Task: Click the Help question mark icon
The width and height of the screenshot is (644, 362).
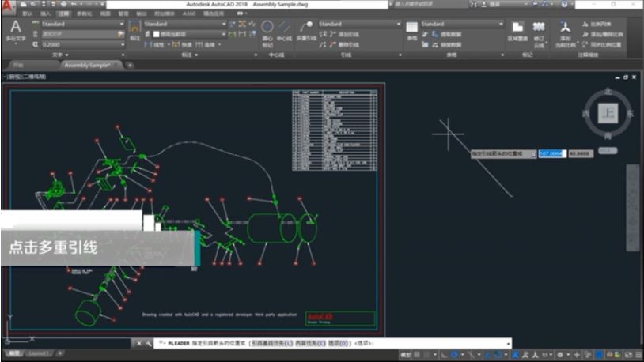Action: [x=564, y=4]
